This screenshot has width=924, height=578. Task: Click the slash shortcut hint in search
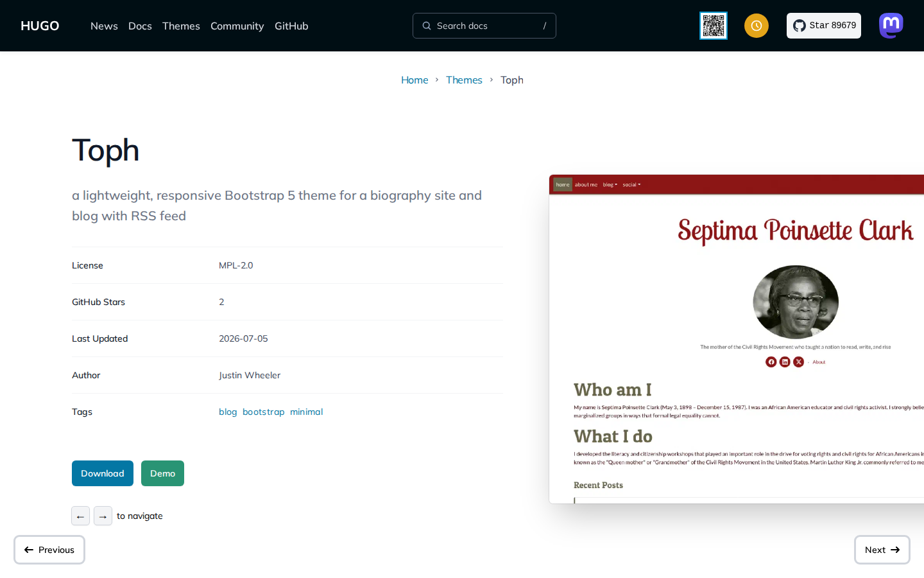click(545, 26)
